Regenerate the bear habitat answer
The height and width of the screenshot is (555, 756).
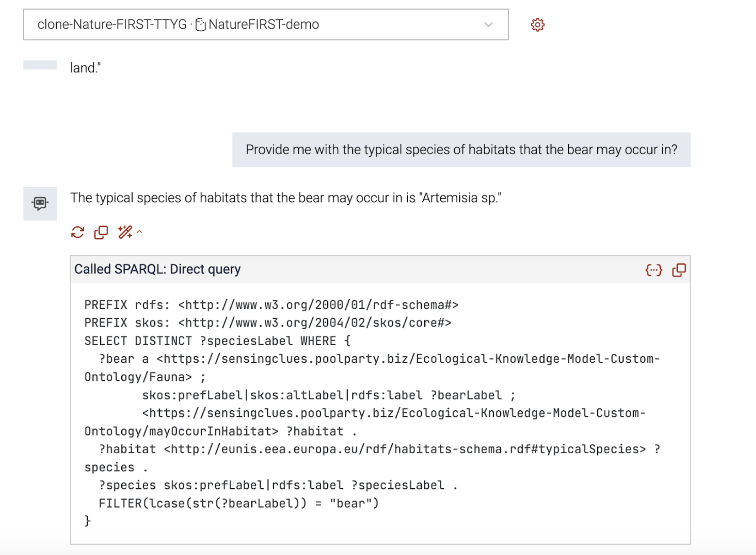[78, 233]
